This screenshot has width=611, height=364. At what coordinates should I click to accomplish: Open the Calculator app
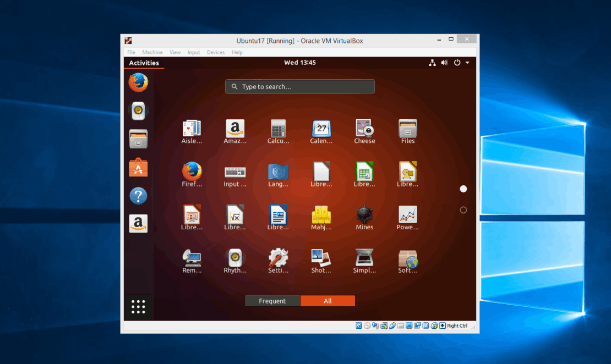tap(278, 132)
